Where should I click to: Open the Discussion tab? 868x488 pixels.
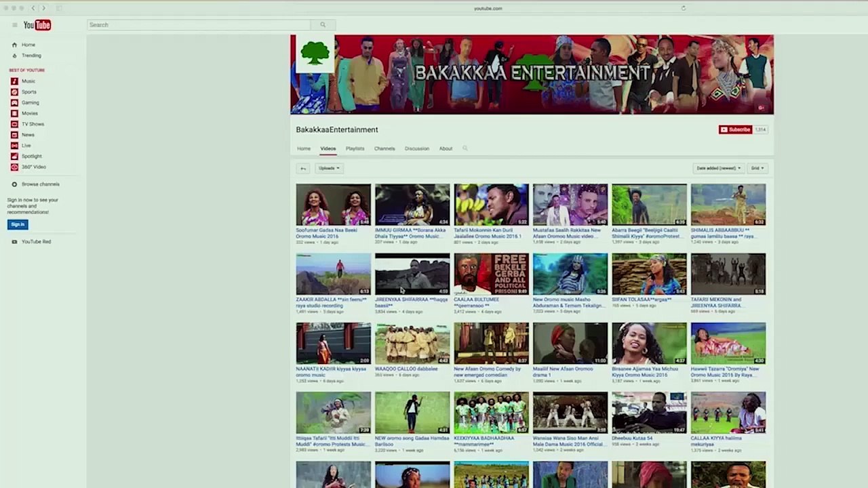click(417, 148)
